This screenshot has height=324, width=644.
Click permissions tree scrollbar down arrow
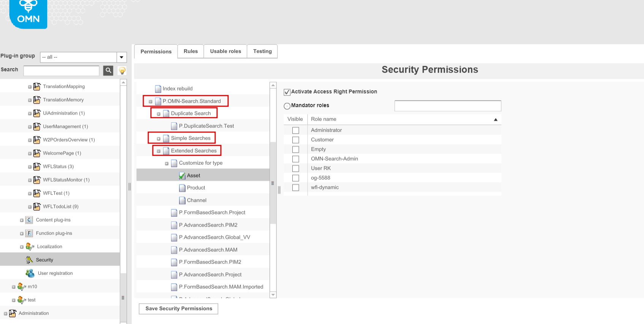pos(273,295)
